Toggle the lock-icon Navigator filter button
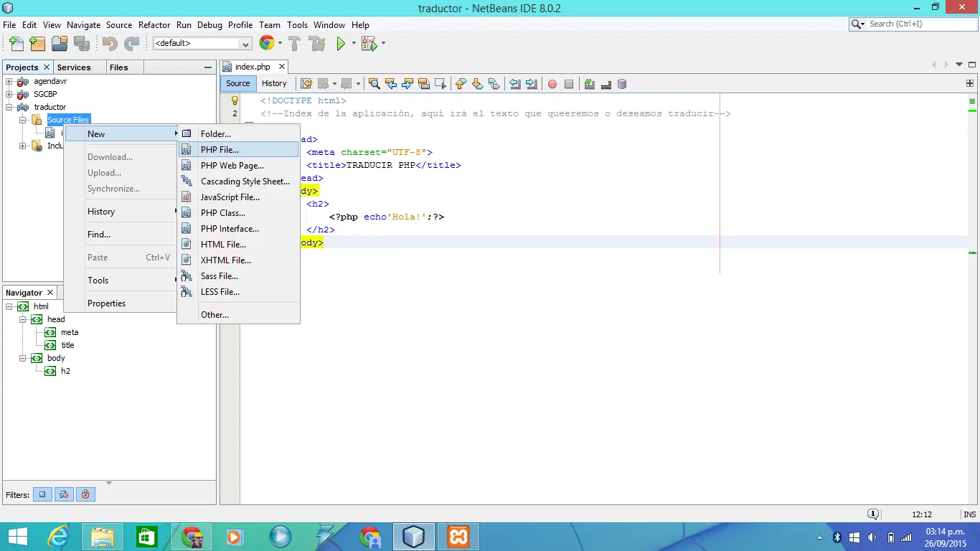Viewport: 980px width, 551px height. (85, 494)
